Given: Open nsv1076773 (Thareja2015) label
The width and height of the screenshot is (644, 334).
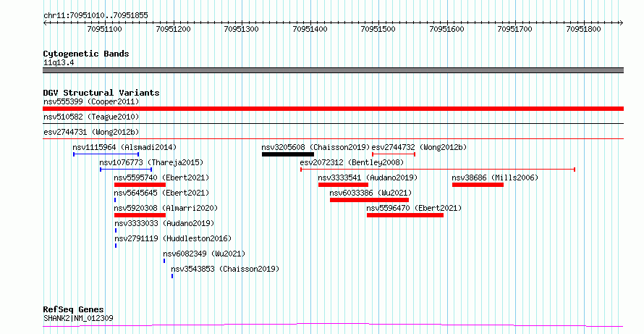Looking at the screenshot, I should 151,162.
